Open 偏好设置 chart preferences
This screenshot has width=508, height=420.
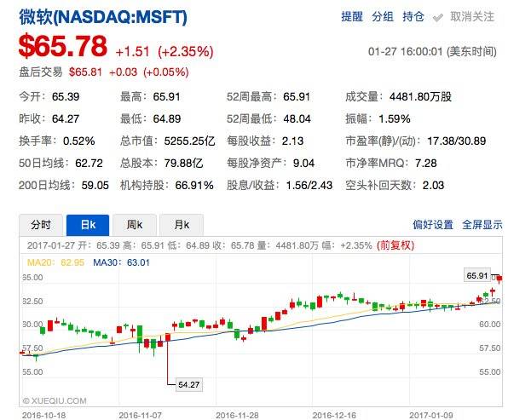(x=433, y=224)
